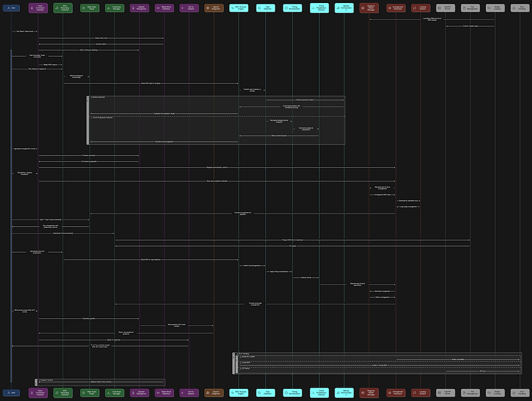The height and width of the screenshot is (401, 532).
Task: Click the music icon in top Melody Harmonization node
Action: click(x=338, y=8)
